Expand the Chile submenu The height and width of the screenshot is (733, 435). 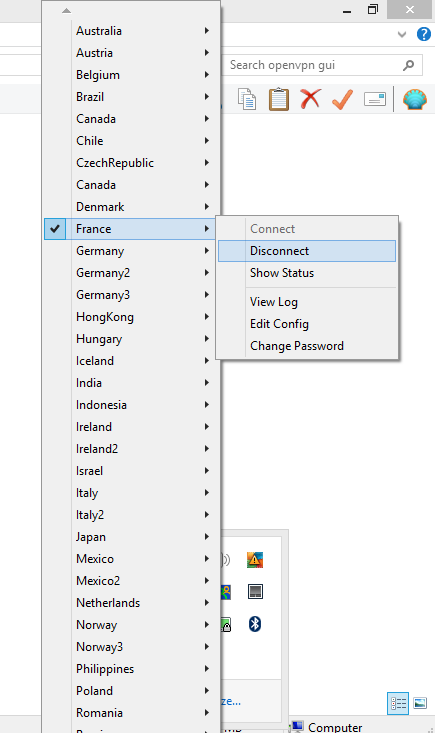pos(130,141)
